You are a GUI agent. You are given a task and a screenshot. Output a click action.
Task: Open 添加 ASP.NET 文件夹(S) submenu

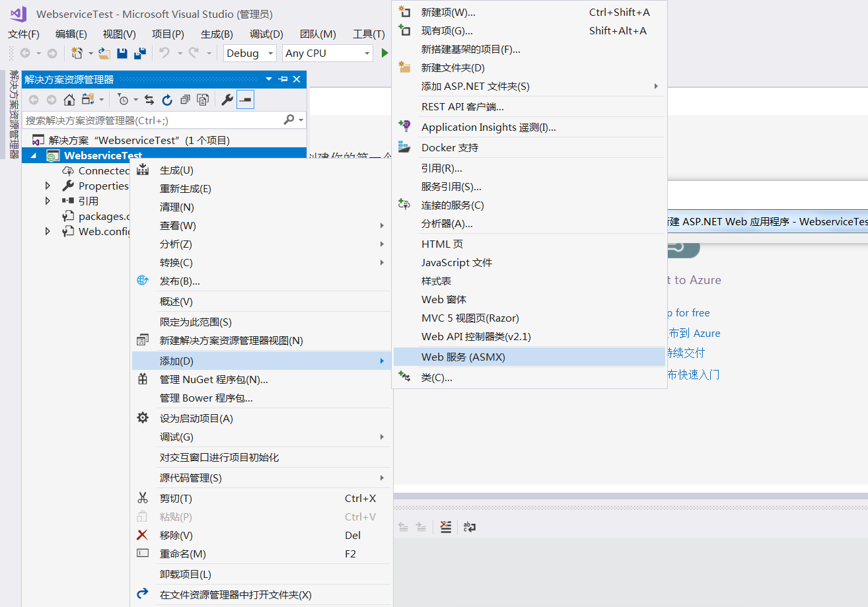pyautogui.click(x=529, y=86)
